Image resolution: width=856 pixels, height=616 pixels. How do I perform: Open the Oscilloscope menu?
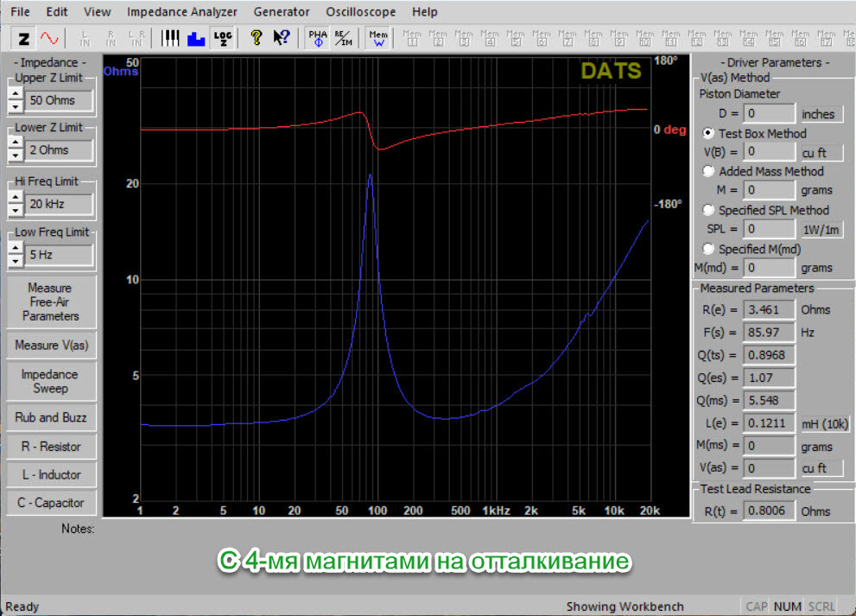360,12
